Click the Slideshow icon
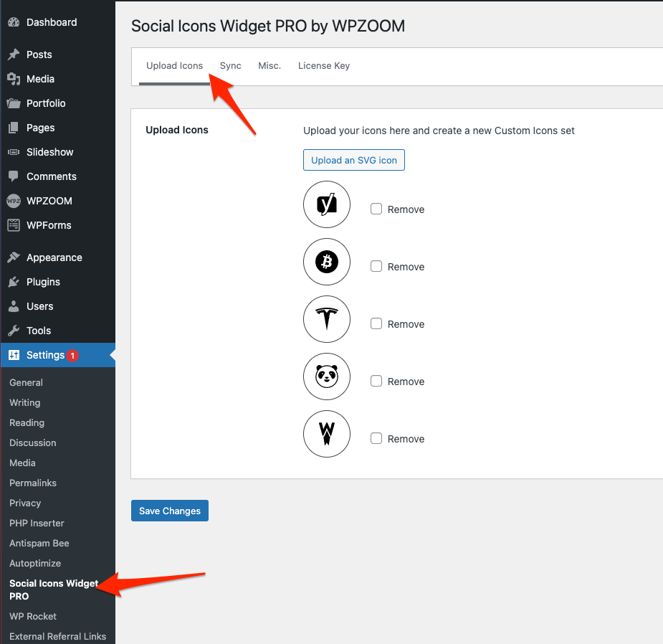663x644 pixels. pos(14,152)
